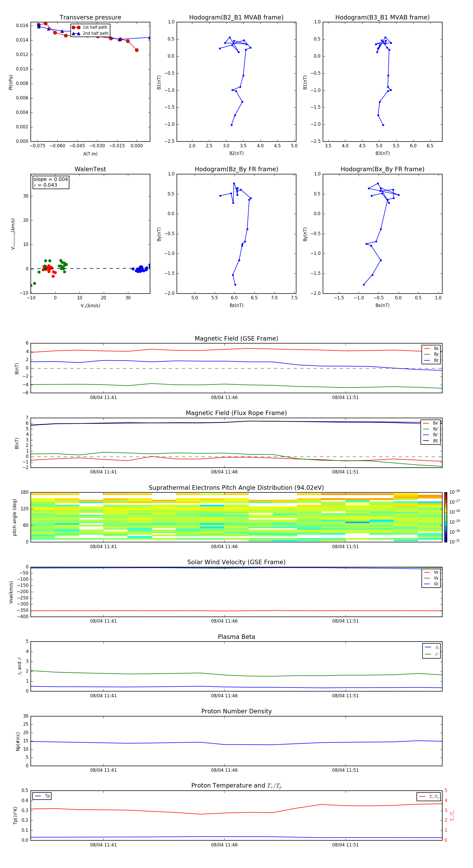Screen dimensions: 473x868
Task: Select the "1st half path" legend entry
Action: 90,27
